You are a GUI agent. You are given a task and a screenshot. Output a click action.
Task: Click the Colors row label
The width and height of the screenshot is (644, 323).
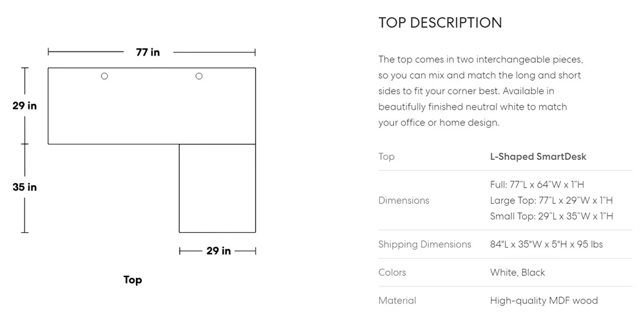392,273
